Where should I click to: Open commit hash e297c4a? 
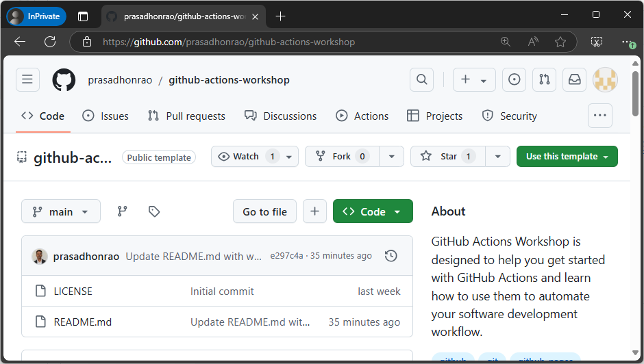tap(286, 256)
